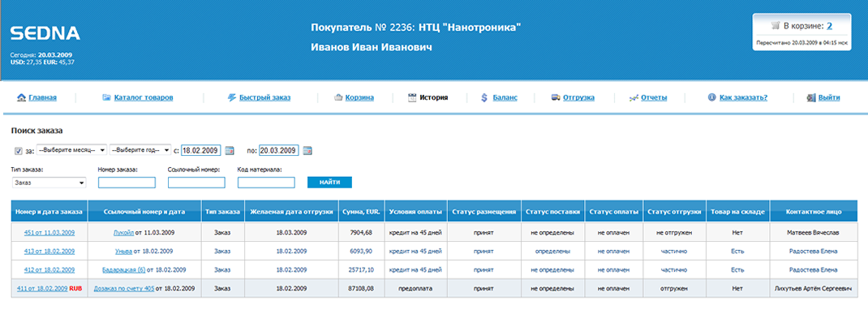Image resolution: width=868 pixels, height=323 pixels.
Task: Open order link 412 от 18.02.2009
Action: click(49, 270)
